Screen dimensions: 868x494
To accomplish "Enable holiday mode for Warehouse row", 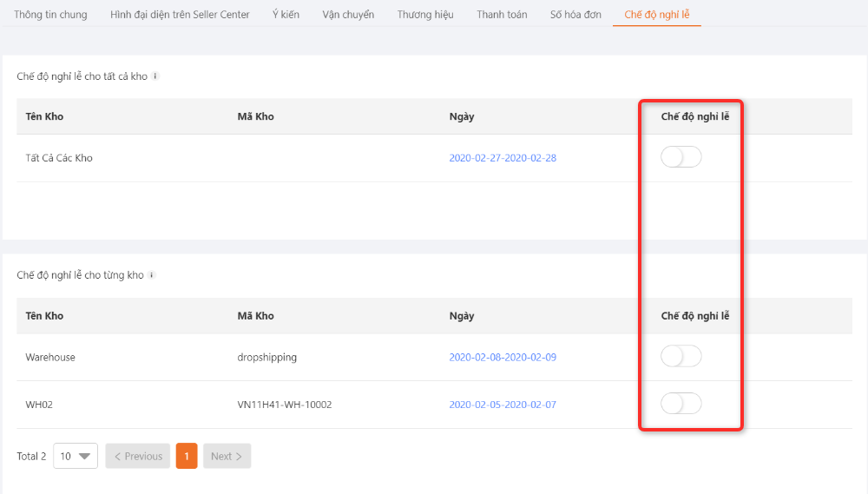I will point(681,357).
